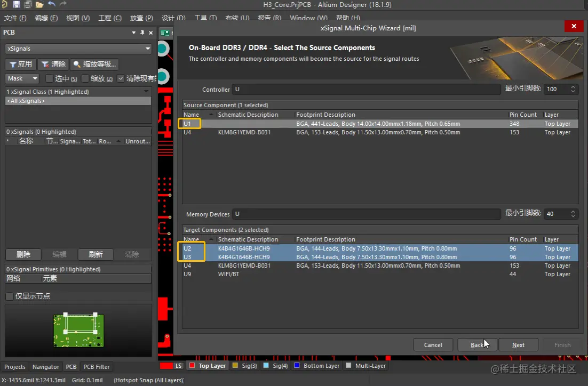Click the Sig(4) layer color swatch
The height and width of the screenshot is (386, 588).
click(266, 365)
